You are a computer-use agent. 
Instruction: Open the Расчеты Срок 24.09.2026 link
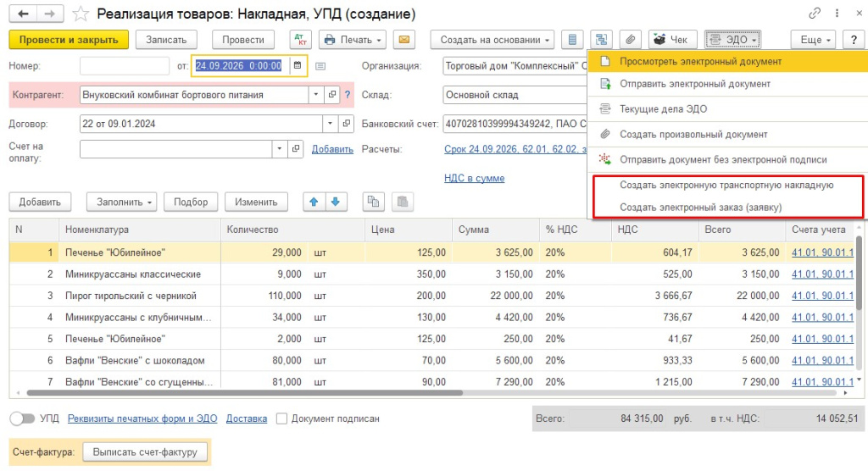click(515, 149)
